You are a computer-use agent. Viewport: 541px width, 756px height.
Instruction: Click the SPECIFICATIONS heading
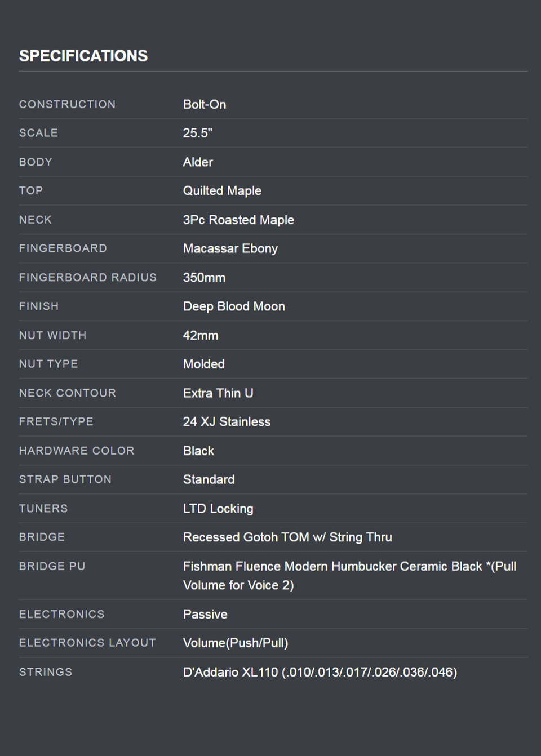(83, 56)
